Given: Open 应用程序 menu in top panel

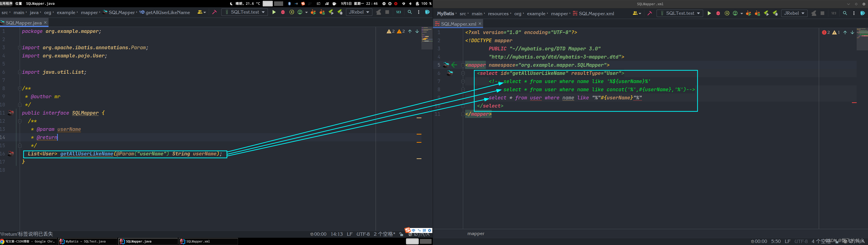Looking at the screenshot, I should click(6, 3).
